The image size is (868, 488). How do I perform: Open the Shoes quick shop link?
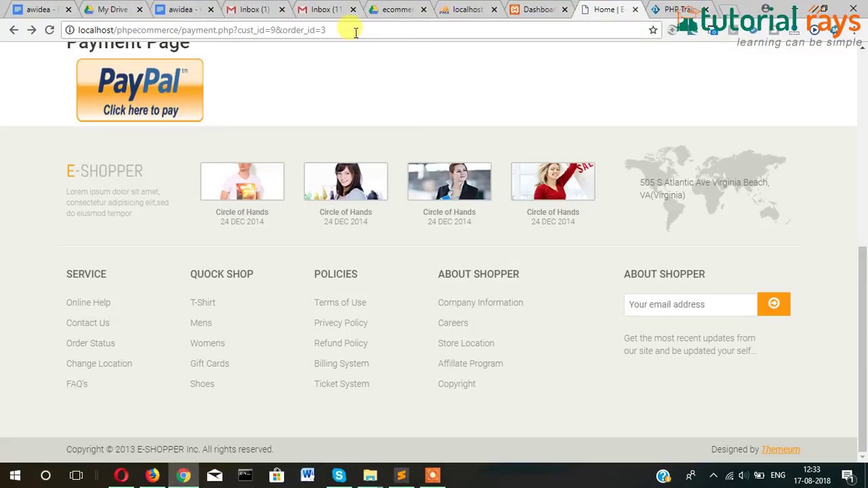[202, 384]
